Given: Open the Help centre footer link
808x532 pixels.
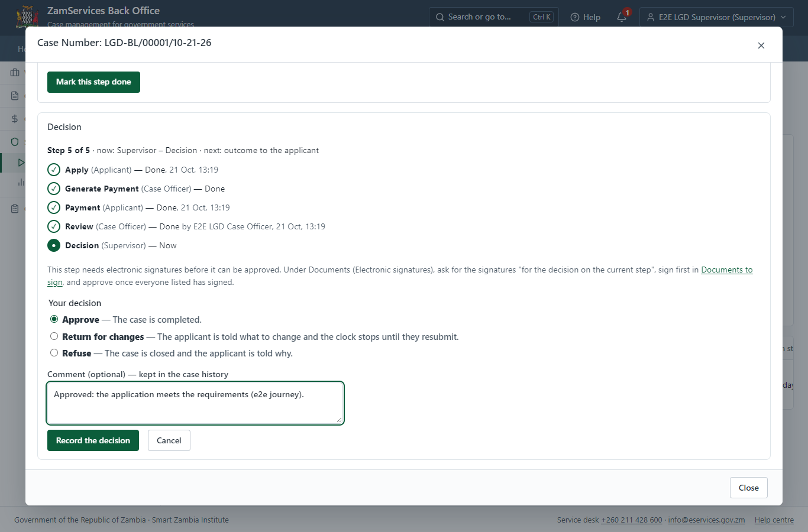Looking at the screenshot, I should click(x=774, y=520).
